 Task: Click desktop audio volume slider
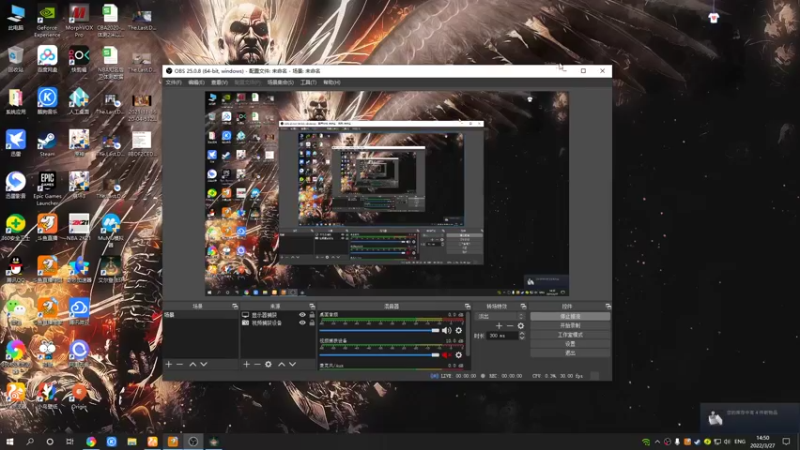point(380,331)
